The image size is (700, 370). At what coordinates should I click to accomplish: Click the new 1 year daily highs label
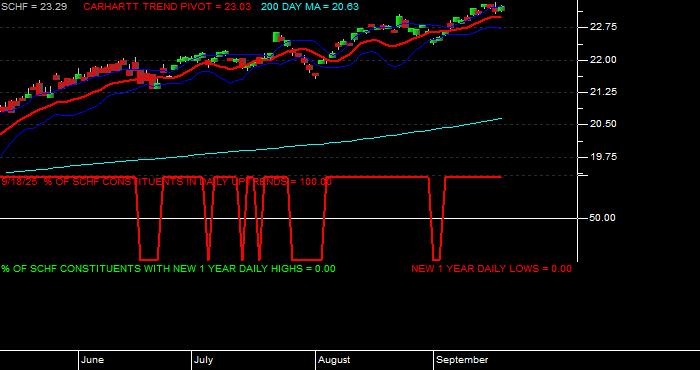coord(168,269)
